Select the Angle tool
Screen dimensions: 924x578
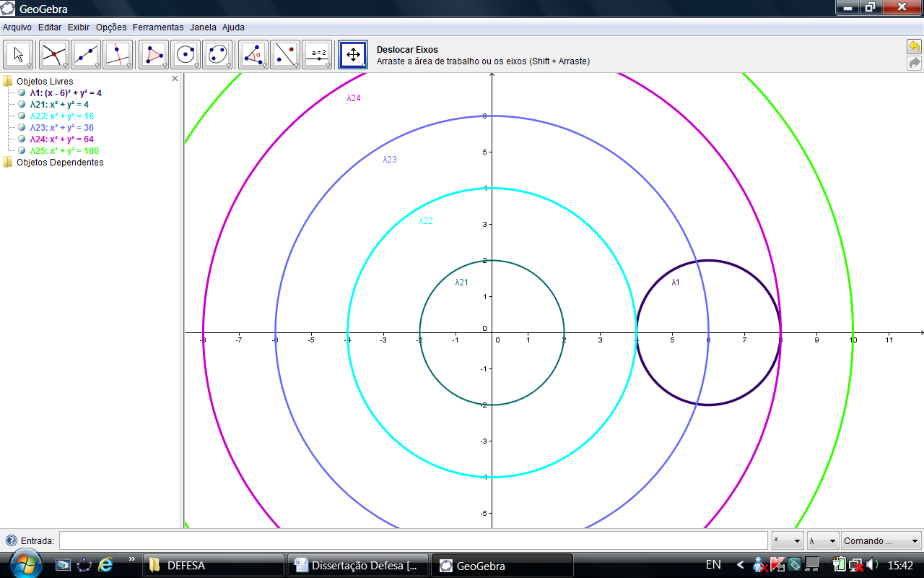coord(253,55)
